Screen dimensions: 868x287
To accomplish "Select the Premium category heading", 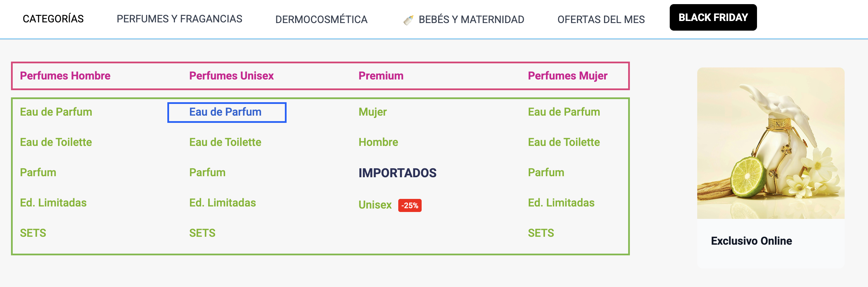I will (381, 76).
